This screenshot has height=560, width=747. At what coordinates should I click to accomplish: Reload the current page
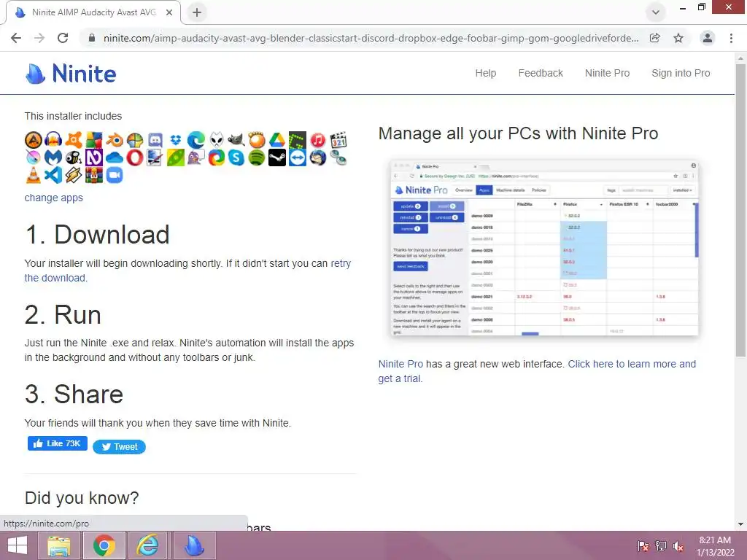pyautogui.click(x=63, y=38)
